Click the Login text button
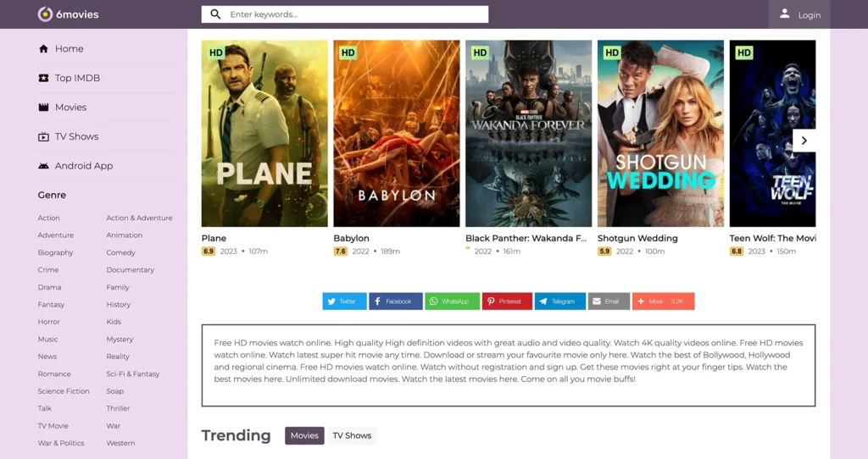The width and height of the screenshot is (868, 459). pyautogui.click(x=810, y=15)
